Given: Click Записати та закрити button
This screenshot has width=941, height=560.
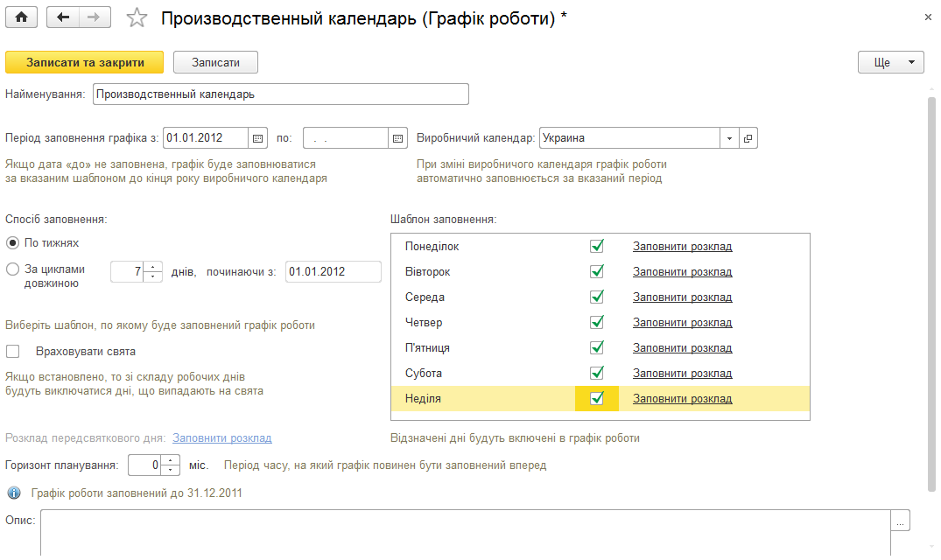Looking at the screenshot, I should (x=85, y=62).
